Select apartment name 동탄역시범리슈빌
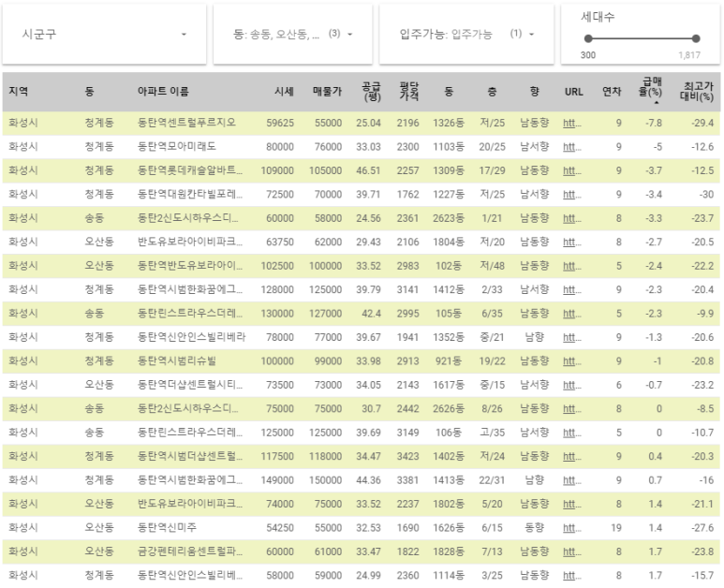 (176, 360)
